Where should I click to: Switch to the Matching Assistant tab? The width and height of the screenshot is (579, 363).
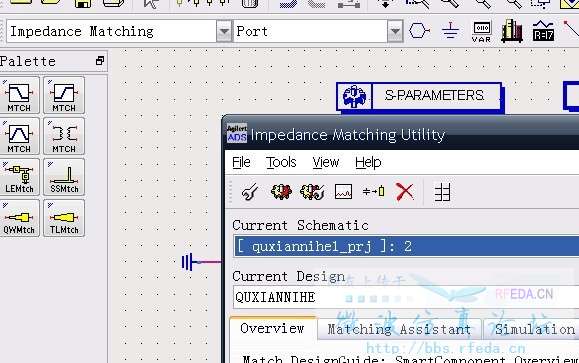coord(399,329)
